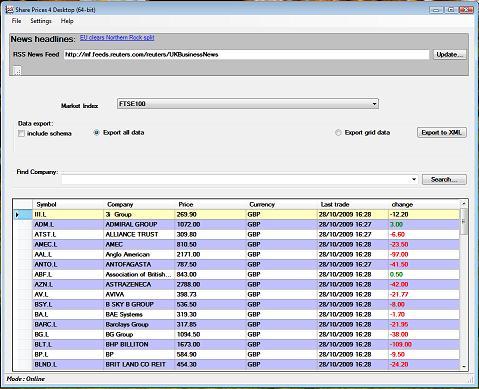Click the Mode: Online status text
Viewport: 479px width, 389px height.
(x=26, y=379)
